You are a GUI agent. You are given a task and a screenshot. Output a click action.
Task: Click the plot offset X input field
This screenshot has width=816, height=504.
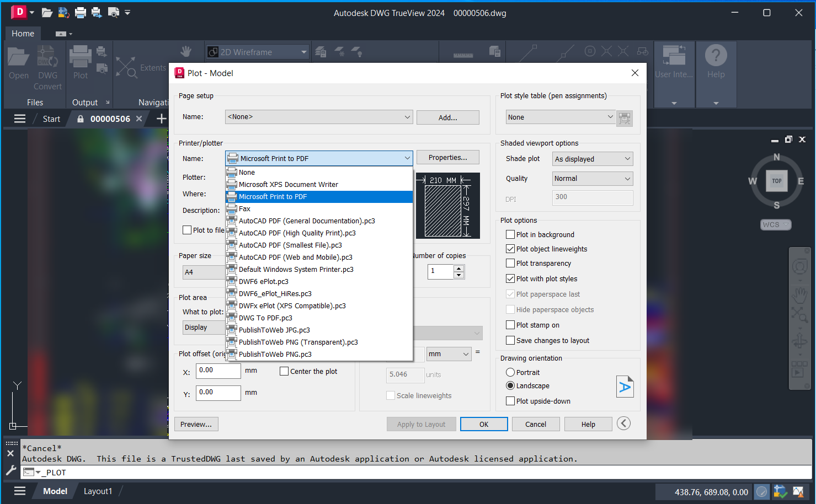(x=218, y=371)
